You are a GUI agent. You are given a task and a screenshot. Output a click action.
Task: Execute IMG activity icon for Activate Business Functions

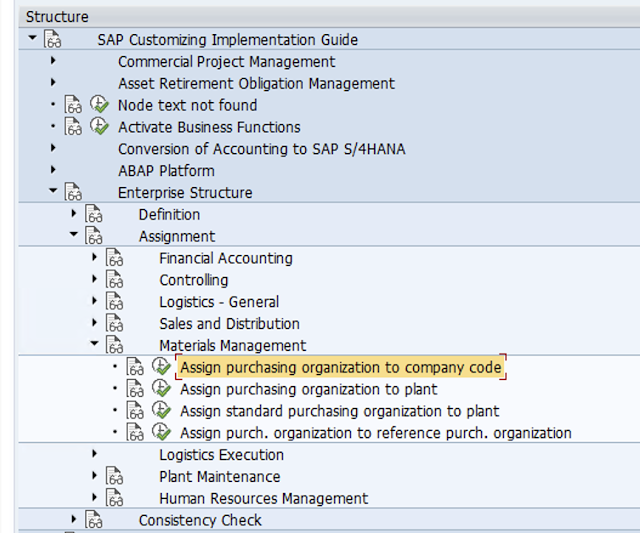[x=99, y=126]
